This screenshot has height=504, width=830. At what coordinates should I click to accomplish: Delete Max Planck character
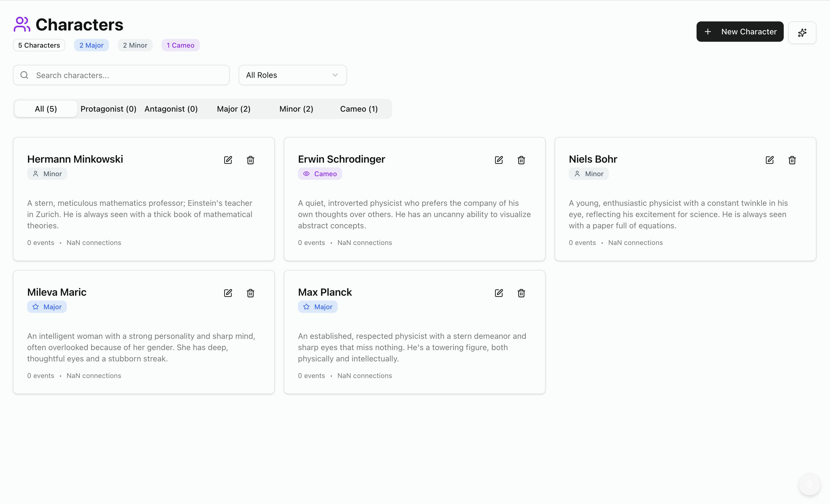click(521, 293)
